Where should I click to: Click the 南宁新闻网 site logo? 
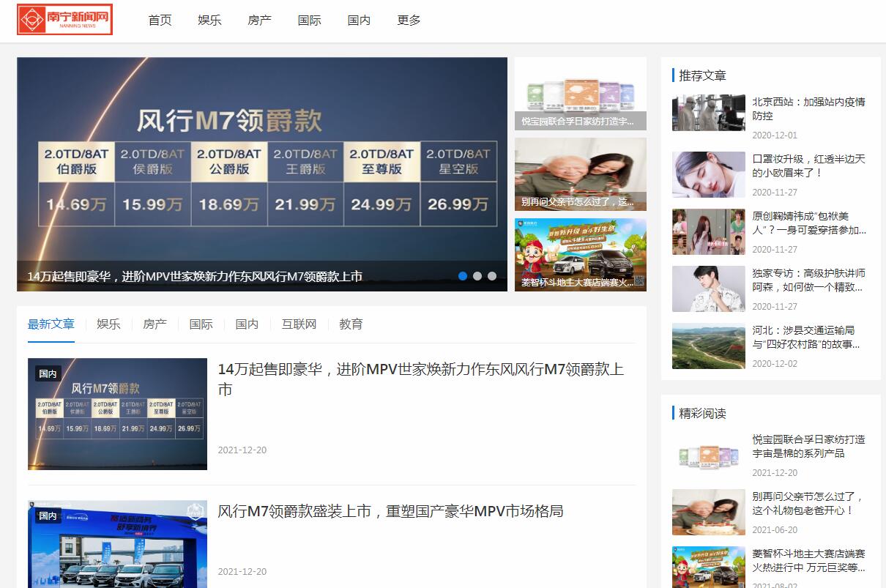pyautogui.click(x=64, y=20)
